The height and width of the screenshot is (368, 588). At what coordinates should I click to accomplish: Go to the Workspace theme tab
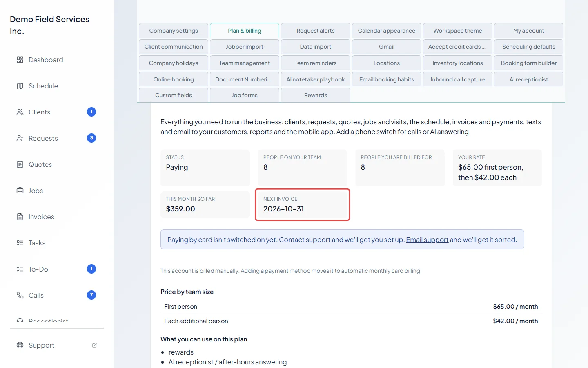458,31
